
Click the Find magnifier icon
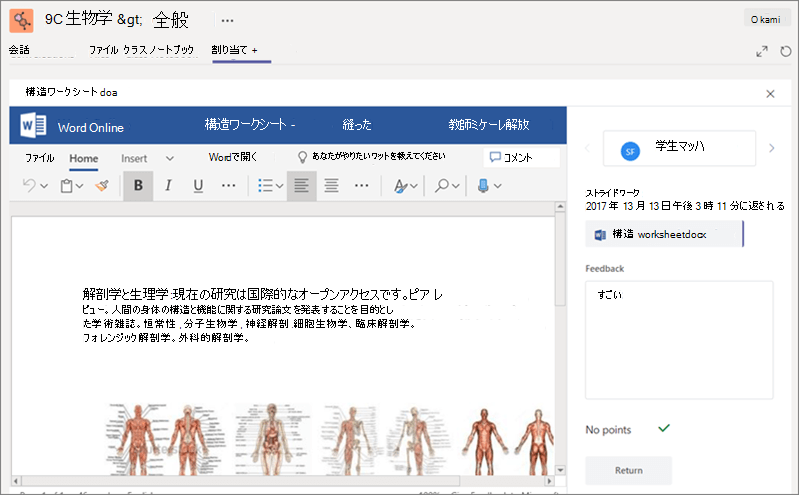tap(442, 186)
